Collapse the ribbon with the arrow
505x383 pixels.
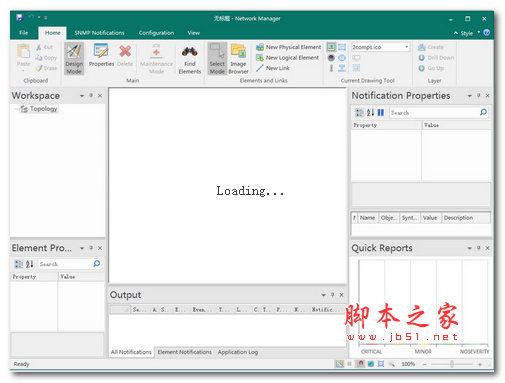point(456,33)
